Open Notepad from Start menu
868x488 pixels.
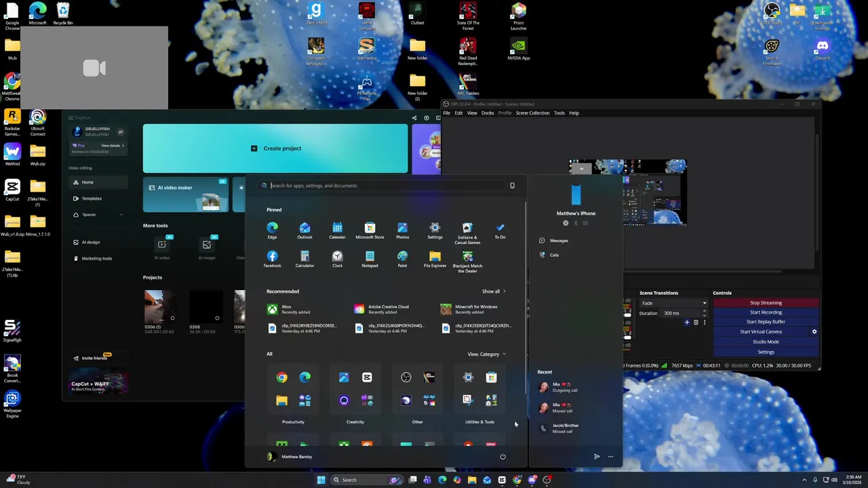[x=370, y=259]
